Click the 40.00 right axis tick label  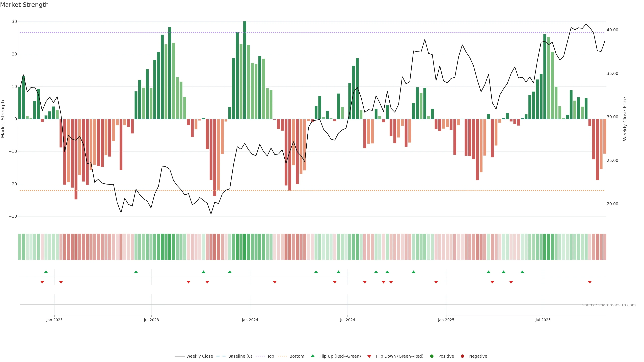(x=612, y=30)
